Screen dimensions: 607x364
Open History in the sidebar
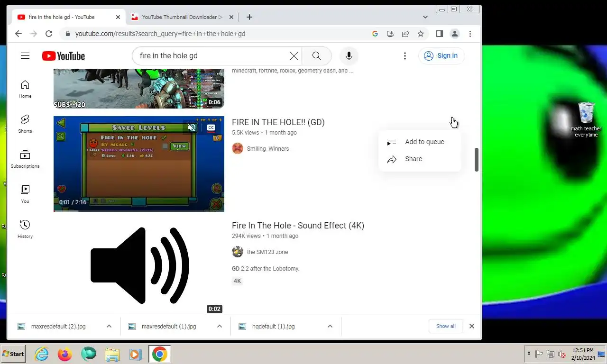[25, 229]
